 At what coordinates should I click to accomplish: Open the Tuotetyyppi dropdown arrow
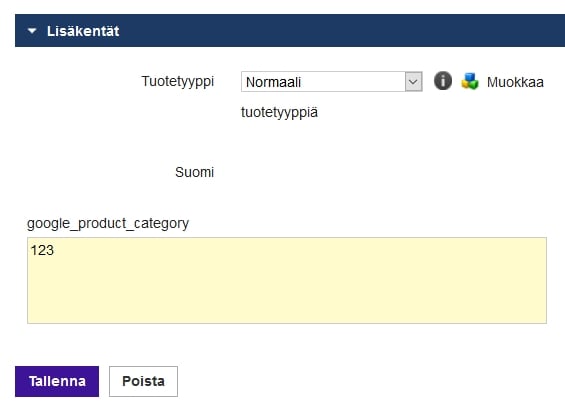coord(413,82)
